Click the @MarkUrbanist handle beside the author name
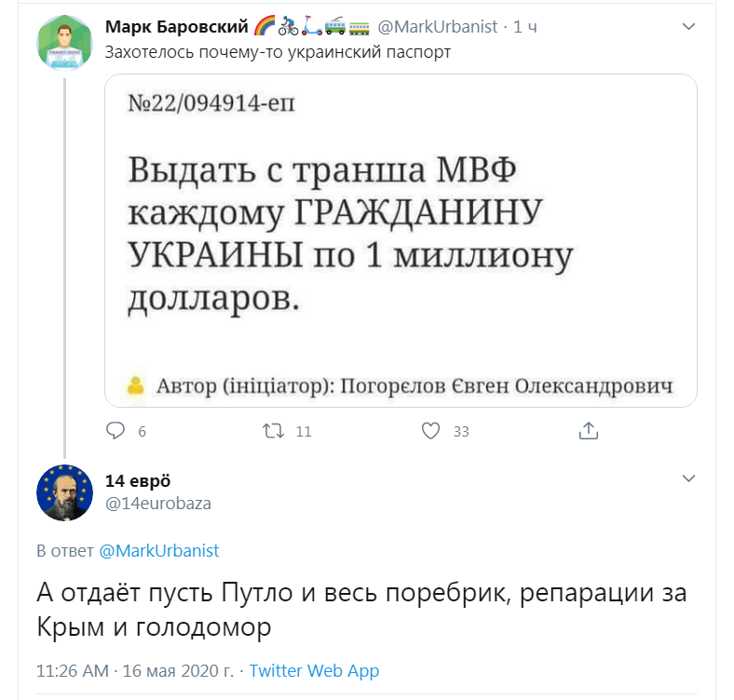Screen dimensions: 734x700 point(438,27)
